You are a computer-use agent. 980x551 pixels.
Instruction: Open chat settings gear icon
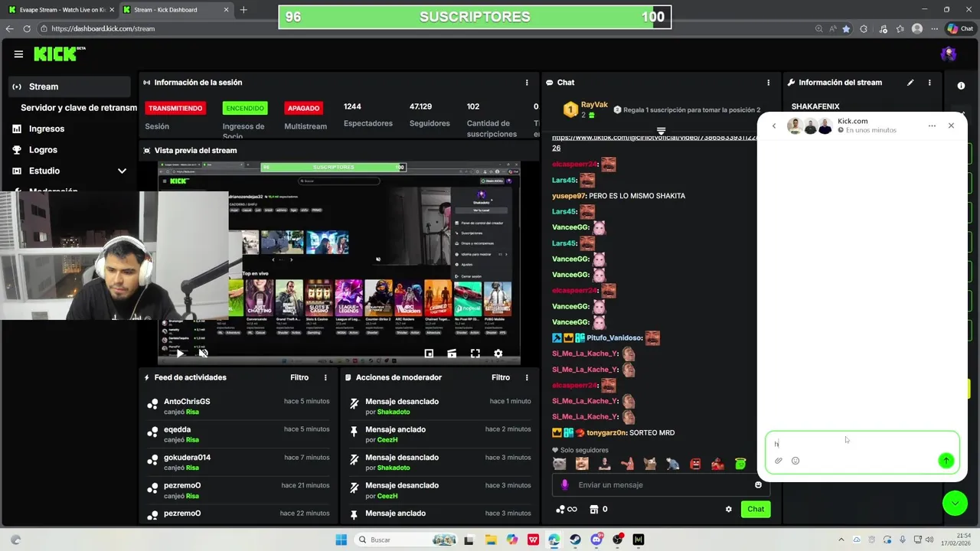point(728,509)
